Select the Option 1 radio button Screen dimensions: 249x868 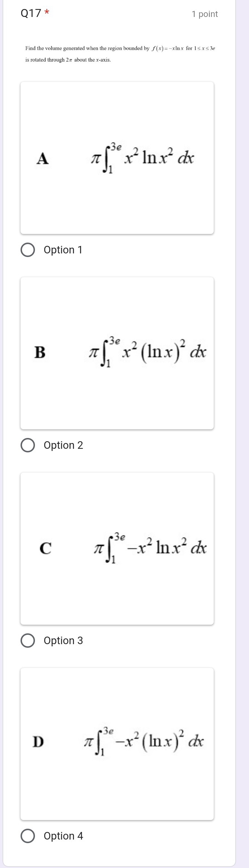[28, 250]
